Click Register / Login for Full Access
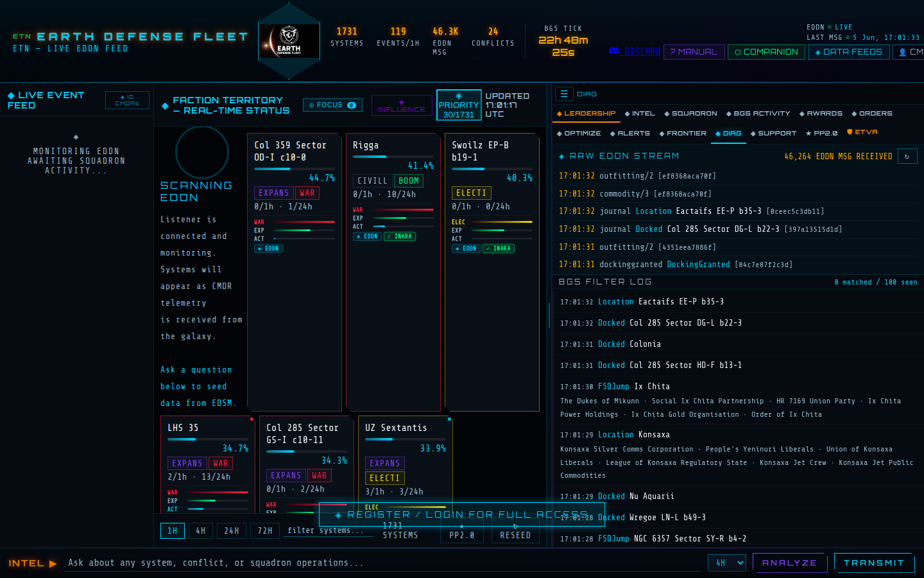This screenshot has height=578, width=924. pyautogui.click(x=462, y=514)
